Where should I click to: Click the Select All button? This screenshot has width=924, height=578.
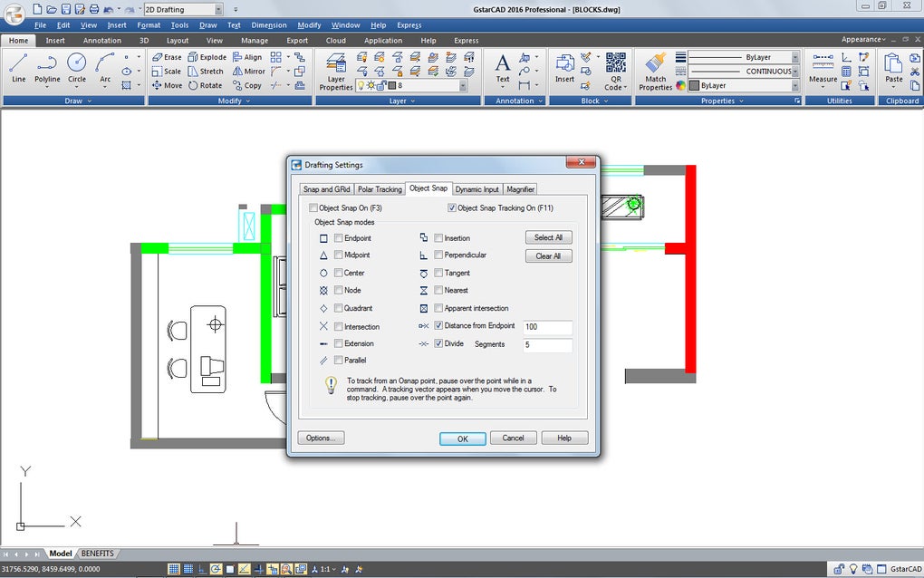pyautogui.click(x=548, y=237)
